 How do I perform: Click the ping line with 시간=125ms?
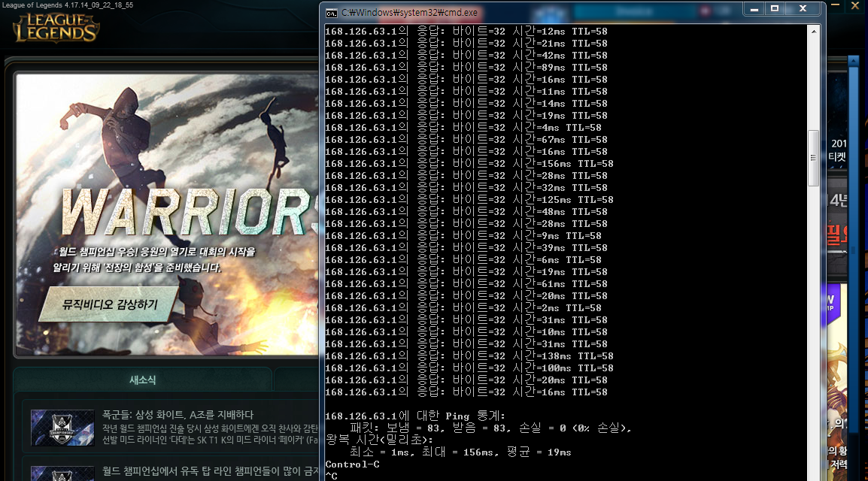coord(469,200)
